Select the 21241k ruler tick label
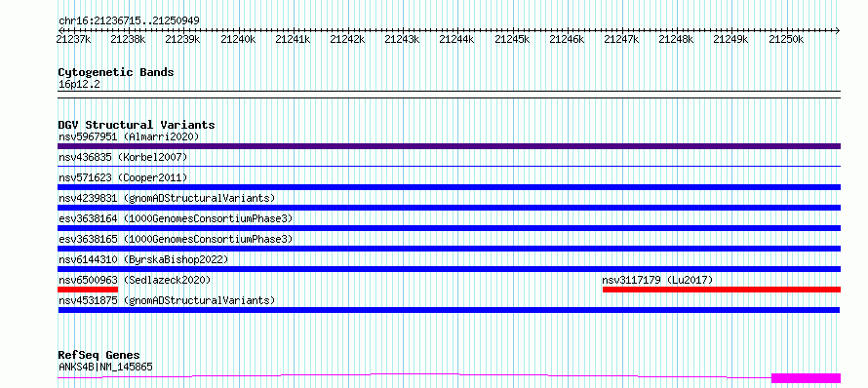Screen dimensions: 868x388 (x=293, y=39)
